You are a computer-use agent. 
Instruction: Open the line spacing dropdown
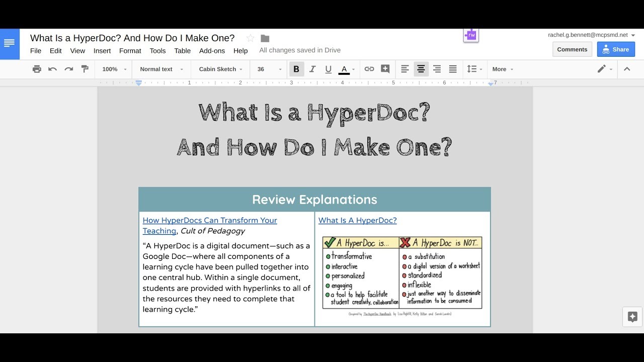474,69
